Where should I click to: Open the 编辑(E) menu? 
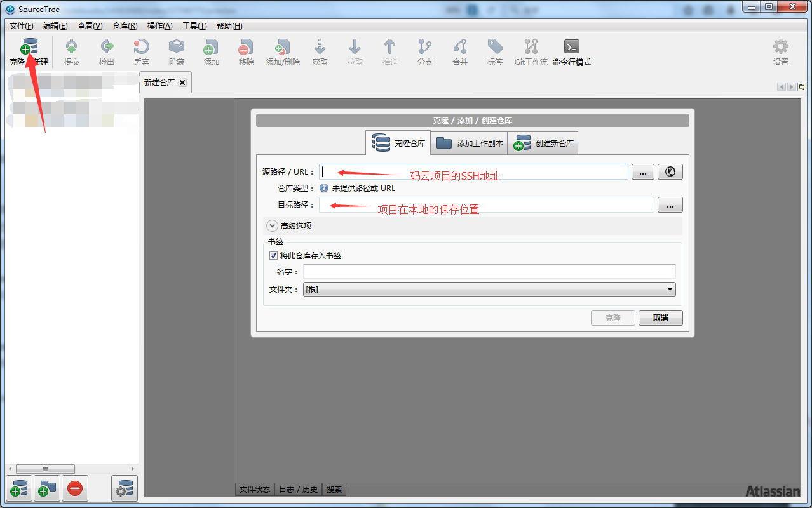pos(55,26)
